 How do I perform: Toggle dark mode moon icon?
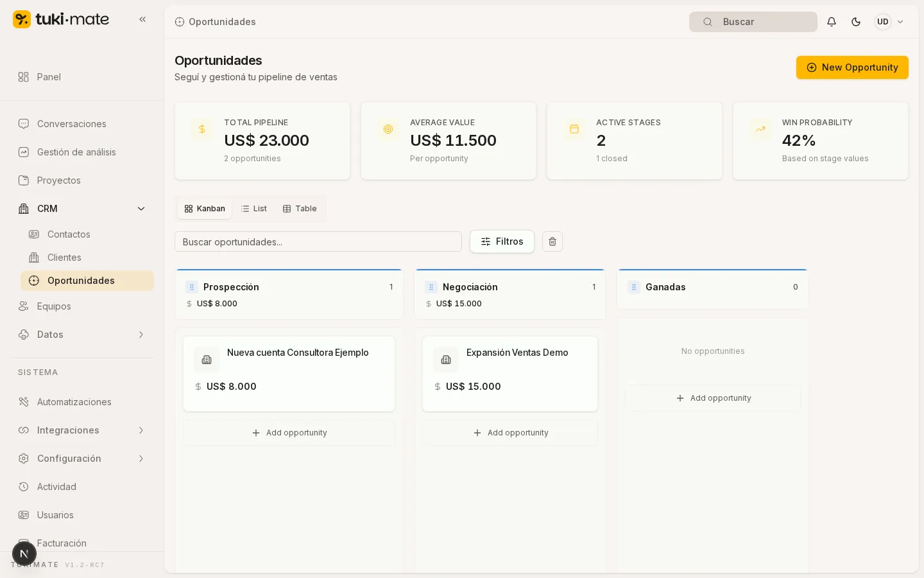856,22
